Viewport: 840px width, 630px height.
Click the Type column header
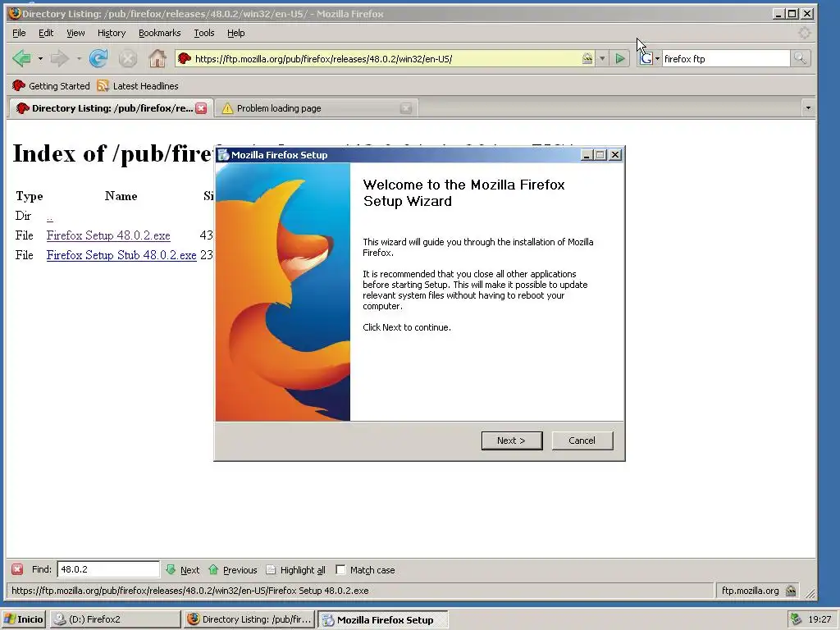29,196
